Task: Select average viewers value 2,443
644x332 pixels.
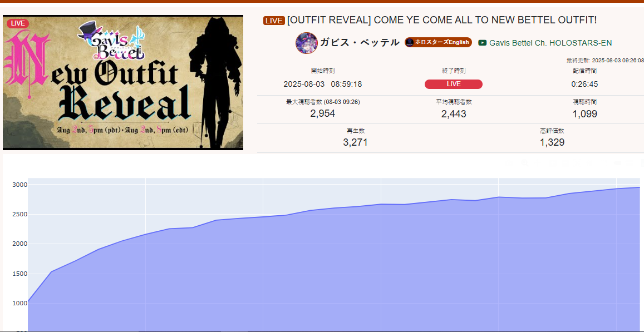Action: click(x=454, y=114)
